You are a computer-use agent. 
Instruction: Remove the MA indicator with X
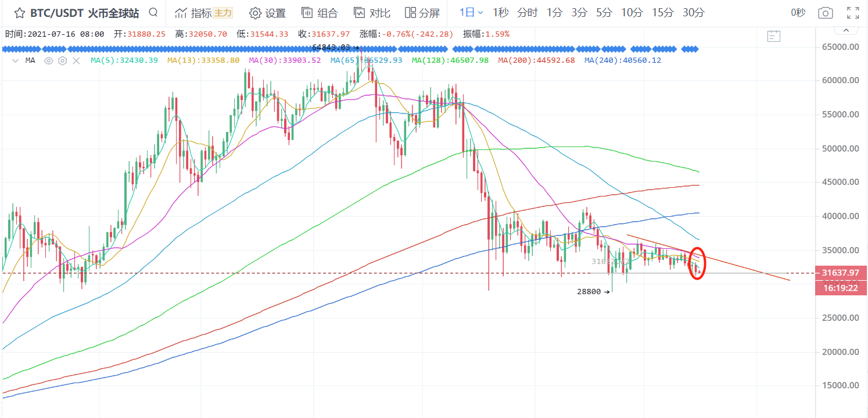(x=76, y=60)
